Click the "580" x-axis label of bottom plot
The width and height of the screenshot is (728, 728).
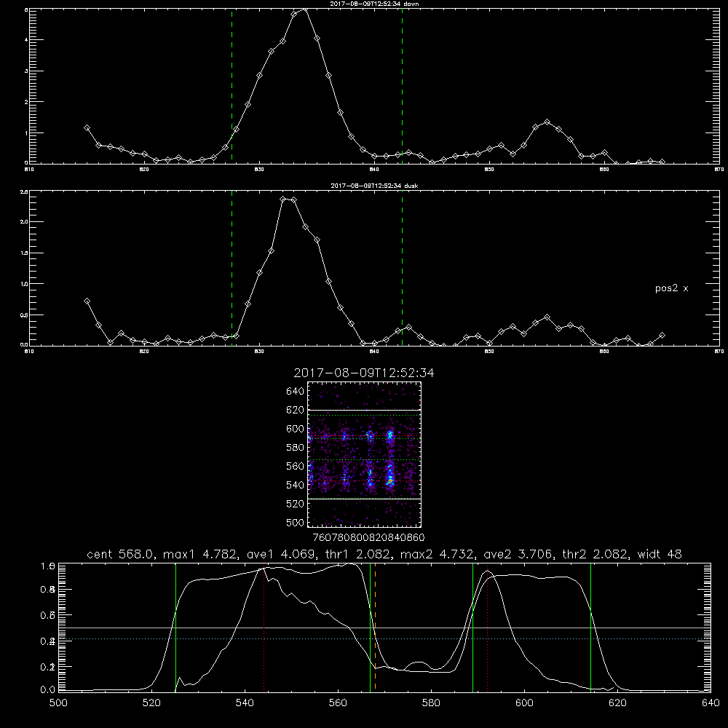431,703
